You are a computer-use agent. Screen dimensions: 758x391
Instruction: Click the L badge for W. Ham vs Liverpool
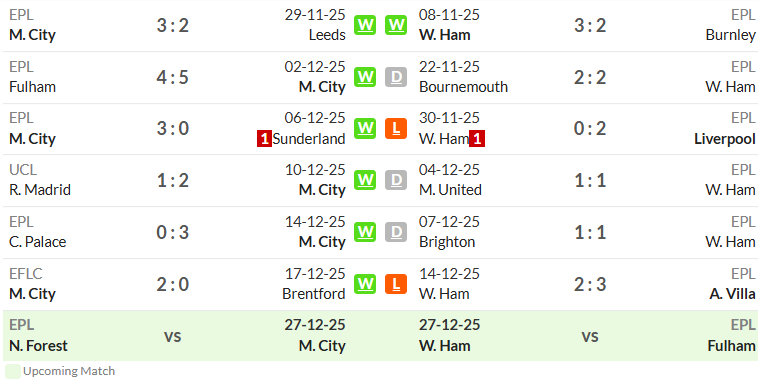396,129
